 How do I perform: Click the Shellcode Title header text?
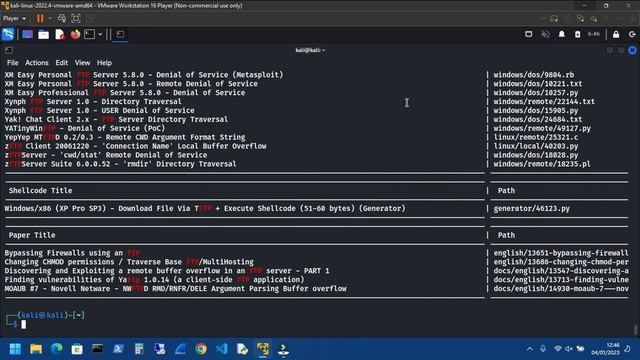(x=40, y=191)
